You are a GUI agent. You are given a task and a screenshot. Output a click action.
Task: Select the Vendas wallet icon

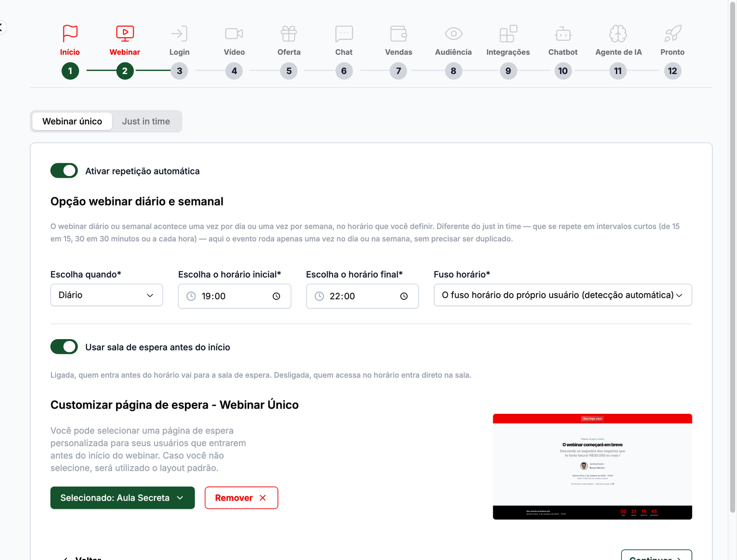[x=399, y=34]
